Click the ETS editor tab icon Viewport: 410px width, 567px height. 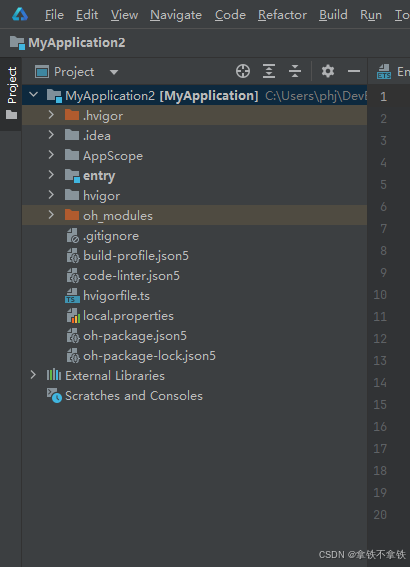pos(384,71)
